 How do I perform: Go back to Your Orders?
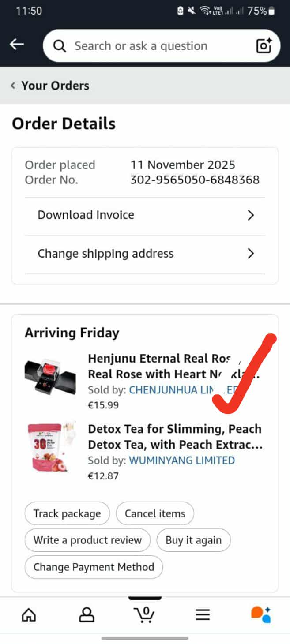click(50, 86)
